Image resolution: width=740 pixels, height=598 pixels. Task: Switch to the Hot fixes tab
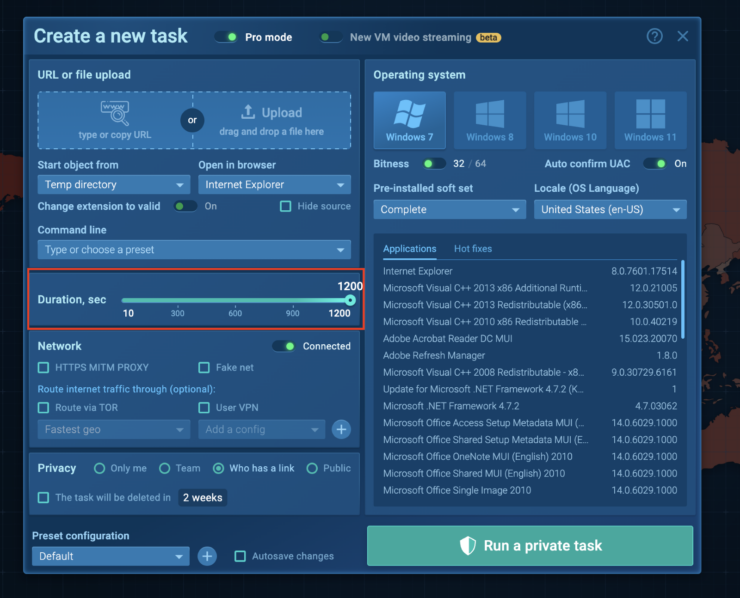pyautogui.click(x=473, y=249)
